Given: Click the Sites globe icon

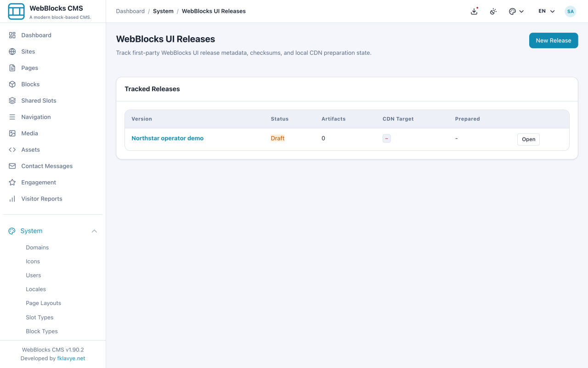Looking at the screenshot, I should click(x=12, y=52).
